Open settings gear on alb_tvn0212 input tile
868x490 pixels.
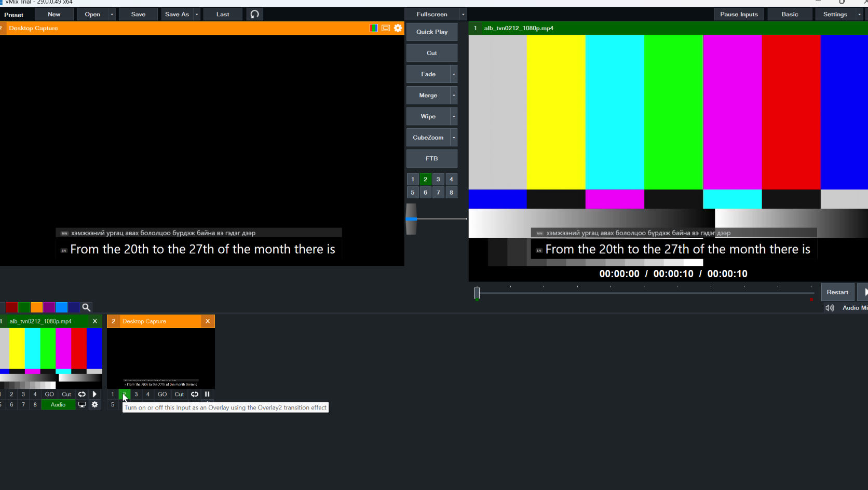coord(94,404)
